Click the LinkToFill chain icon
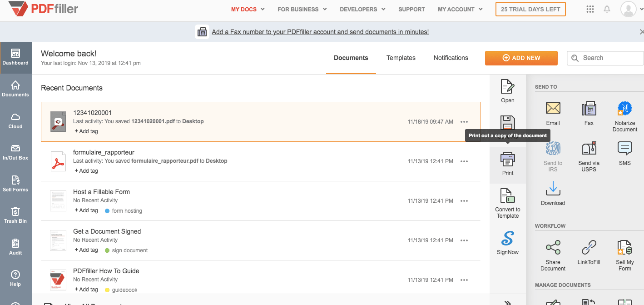The image size is (644, 305). (x=589, y=248)
